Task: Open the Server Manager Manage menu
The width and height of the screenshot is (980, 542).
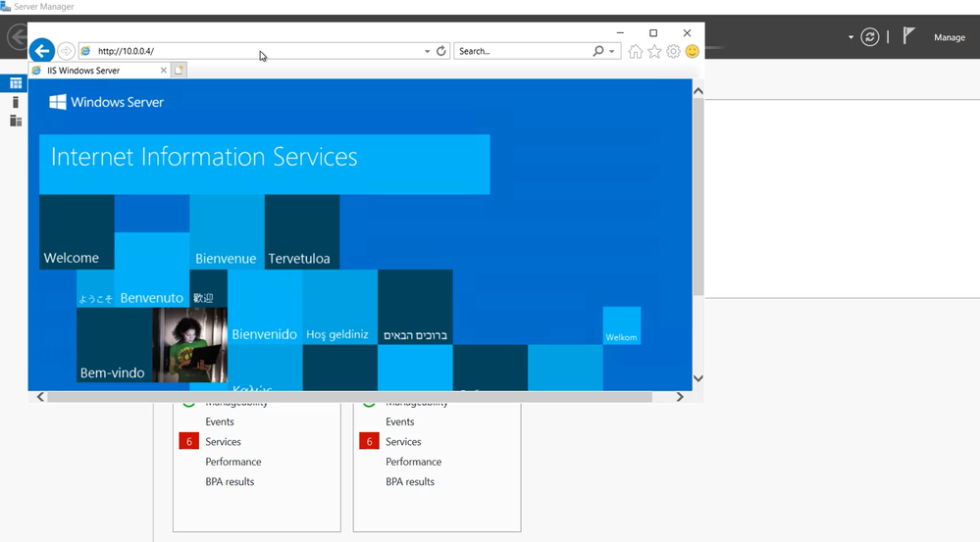Action: 950,37
